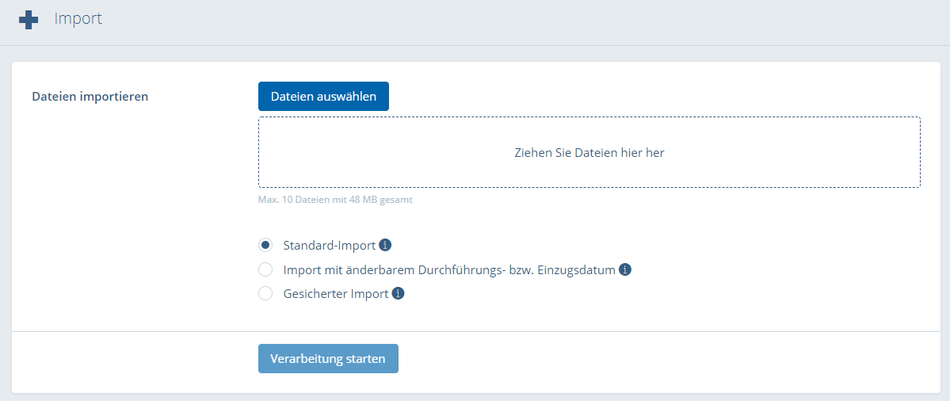Viewport: 950px width, 401px height.
Task: Click the Ziehen Sie Dateien hier her text
Action: pos(590,153)
